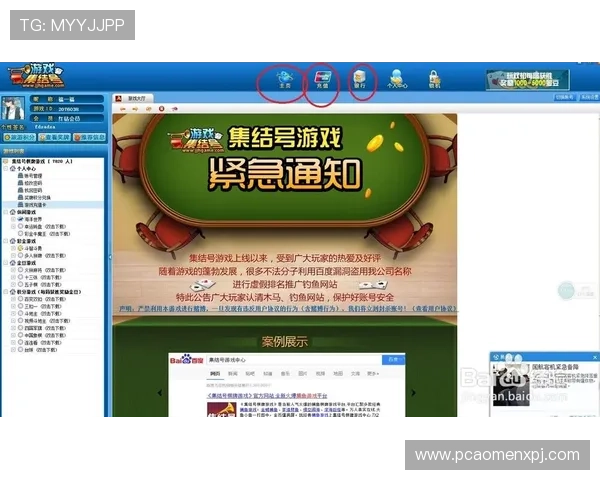This screenshot has height=480, width=600.
Task: Click the 修改密码 item icon
Action: tap(21, 183)
